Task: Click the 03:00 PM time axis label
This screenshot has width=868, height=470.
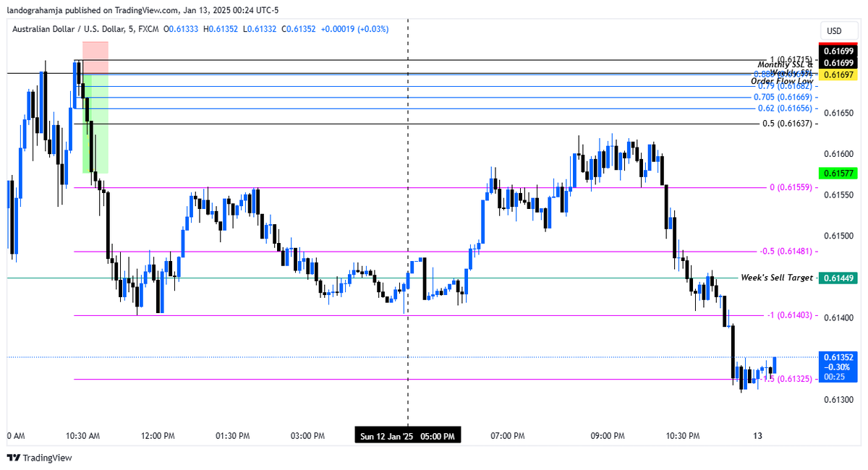Action: 307,436
